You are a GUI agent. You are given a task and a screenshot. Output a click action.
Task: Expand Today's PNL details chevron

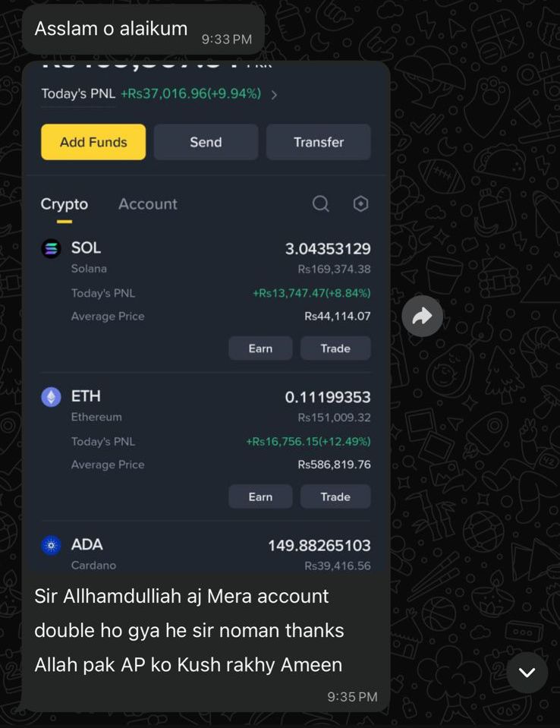coord(274,95)
